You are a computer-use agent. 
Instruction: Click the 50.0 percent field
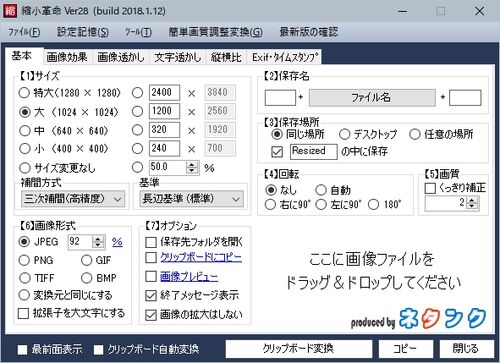click(x=167, y=167)
